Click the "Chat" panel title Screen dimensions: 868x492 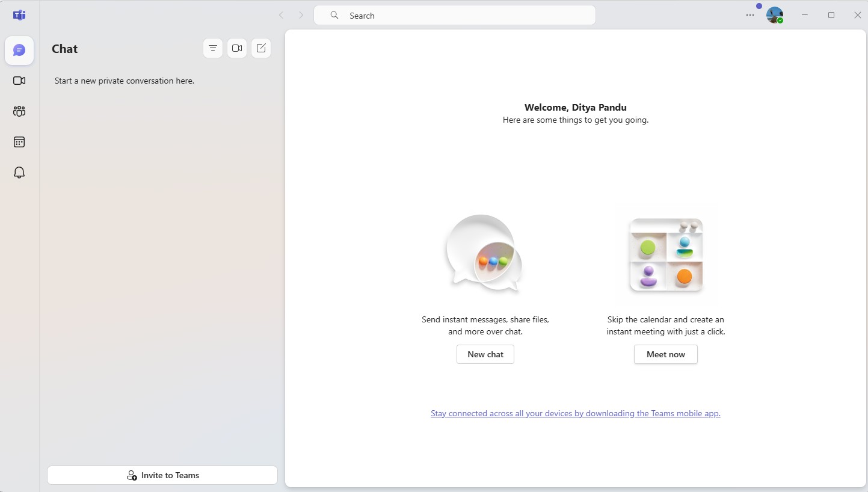coord(65,49)
